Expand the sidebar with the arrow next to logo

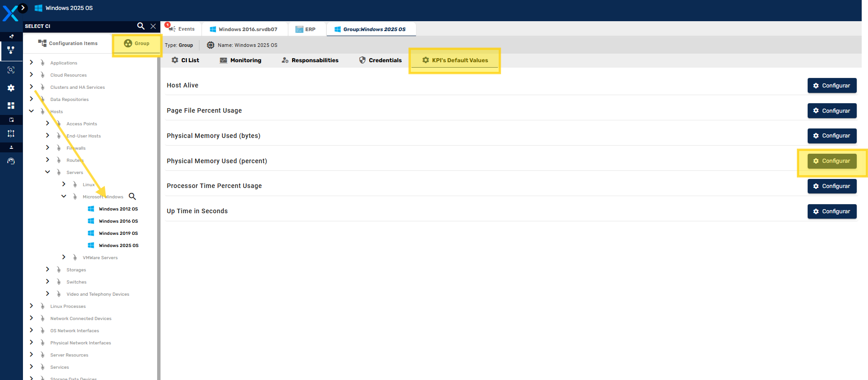coord(23,8)
